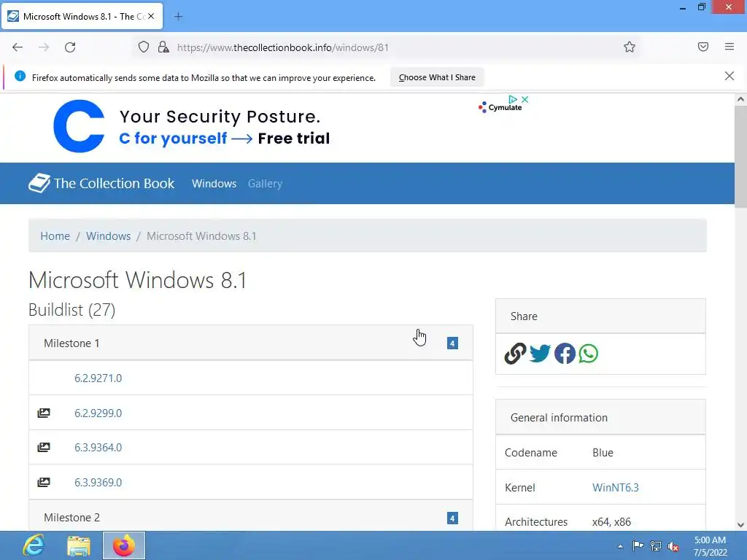
Task: Expand the Milestone 2 section
Action: click(251, 517)
